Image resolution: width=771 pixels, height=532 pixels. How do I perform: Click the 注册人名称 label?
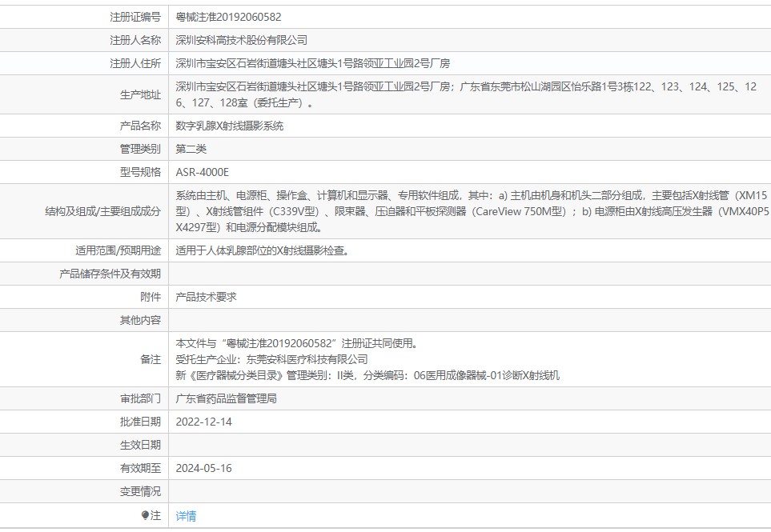pyautogui.click(x=135, y=40)
